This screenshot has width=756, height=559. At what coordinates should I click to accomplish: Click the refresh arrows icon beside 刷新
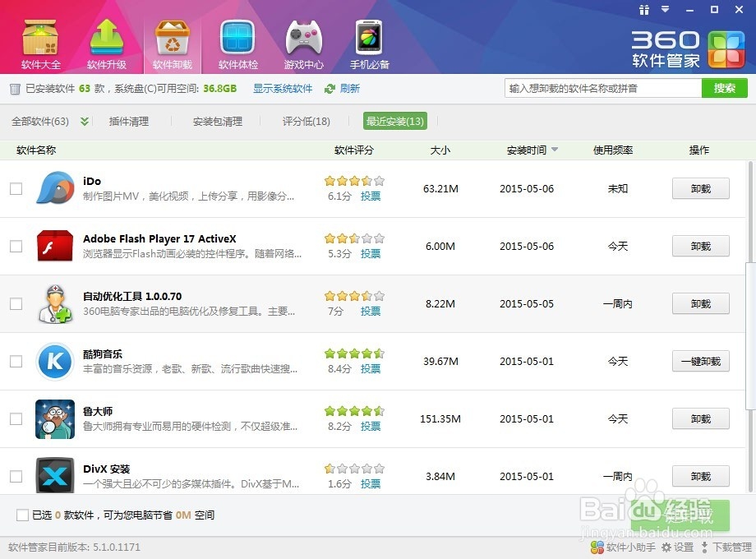tap(330, 89)
